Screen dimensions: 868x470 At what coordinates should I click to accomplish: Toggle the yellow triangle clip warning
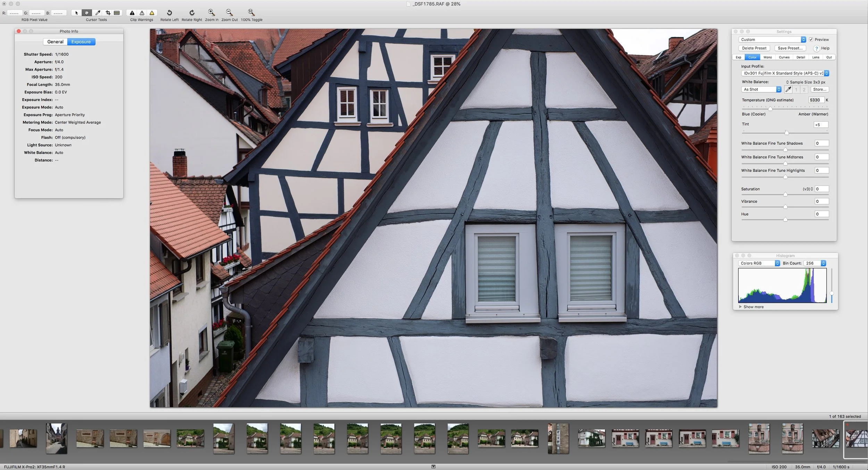(x=152, y=13)
